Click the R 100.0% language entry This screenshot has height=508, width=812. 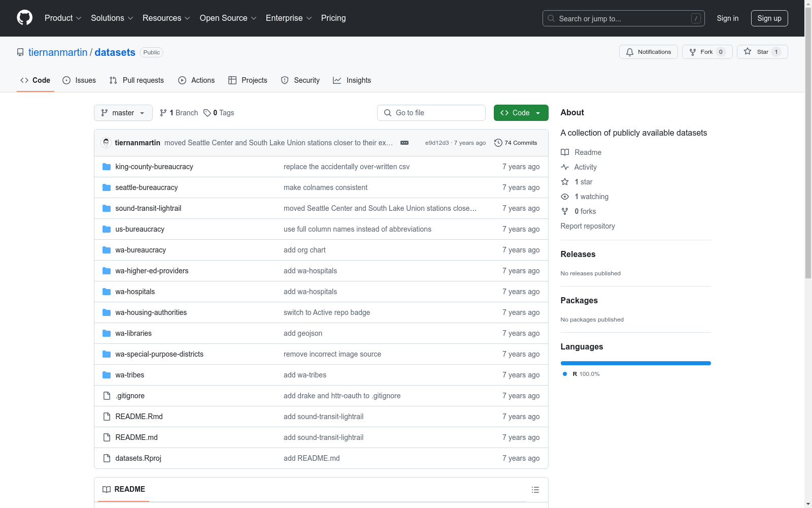pos(582,374)
